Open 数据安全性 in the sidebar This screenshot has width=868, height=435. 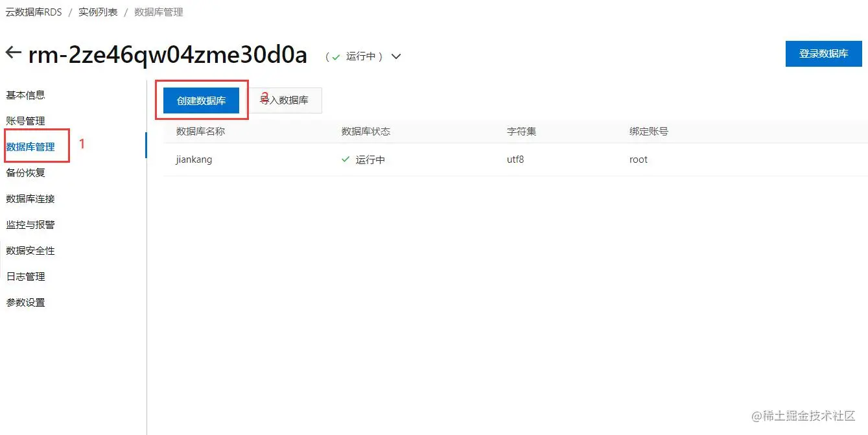tap(30, 251)
